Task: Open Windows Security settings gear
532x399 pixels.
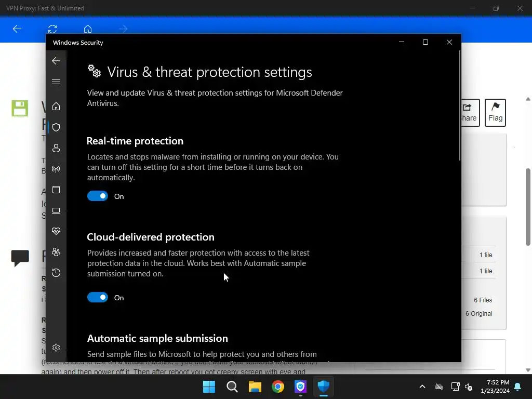Action: click(56, 348)
